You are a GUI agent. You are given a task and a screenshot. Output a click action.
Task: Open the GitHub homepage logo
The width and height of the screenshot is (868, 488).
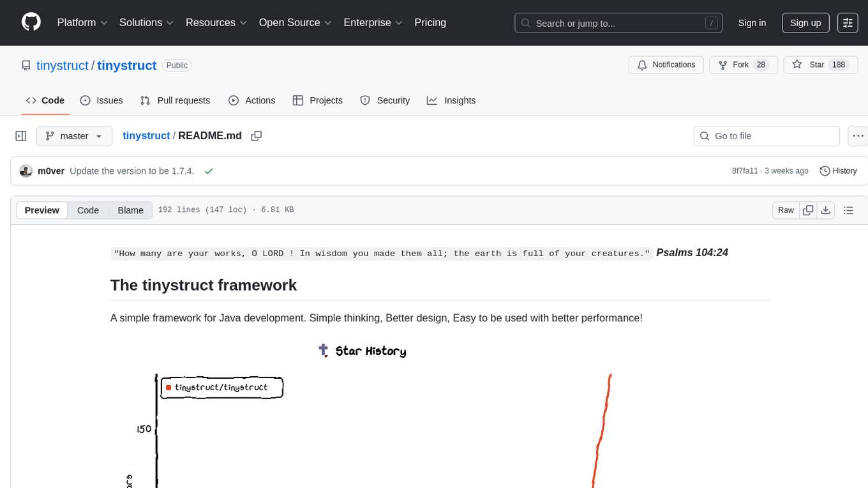click(x=31, y=22)
